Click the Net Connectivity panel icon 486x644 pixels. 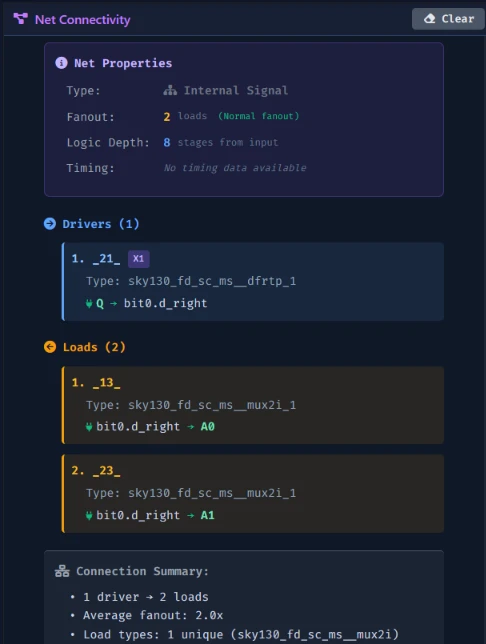tap(21, 19)
